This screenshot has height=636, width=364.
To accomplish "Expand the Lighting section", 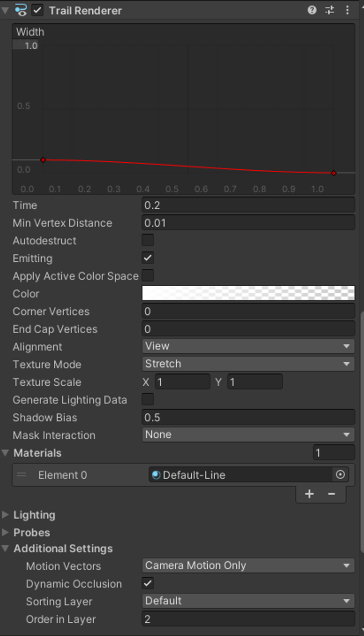I will click(x=5, y=515).
